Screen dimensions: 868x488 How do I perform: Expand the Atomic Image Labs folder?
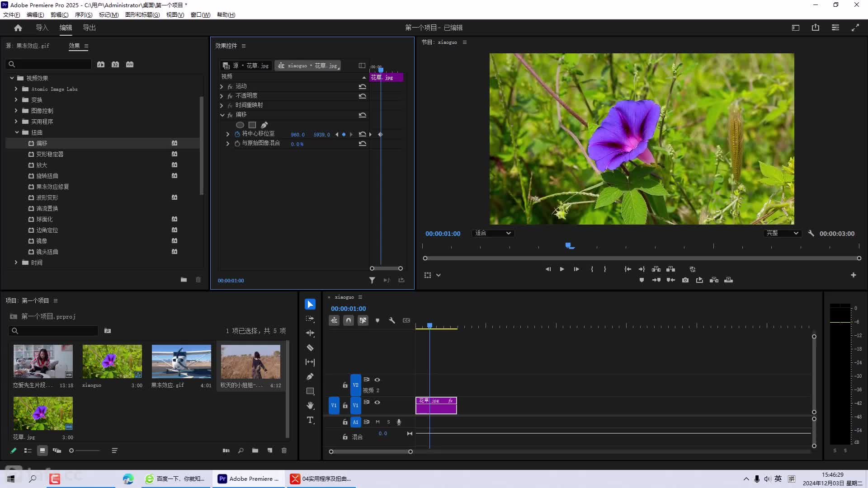coord(16,89)
